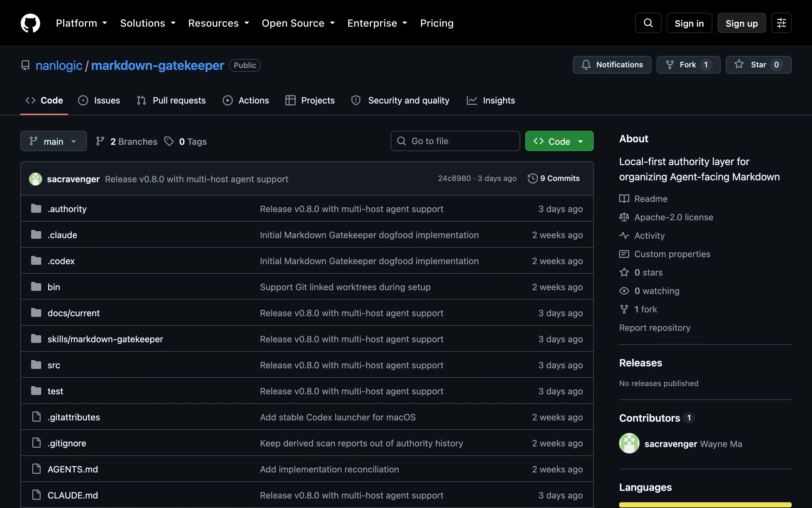This screenshot has height=508, width=812.
Task: Open the main branch selector dropdown
Action: 53,141
